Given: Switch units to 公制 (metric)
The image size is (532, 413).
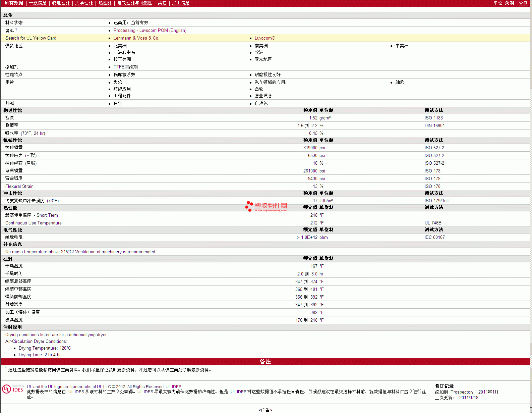Looking at the screenshot, I should [x=523, y=3].
